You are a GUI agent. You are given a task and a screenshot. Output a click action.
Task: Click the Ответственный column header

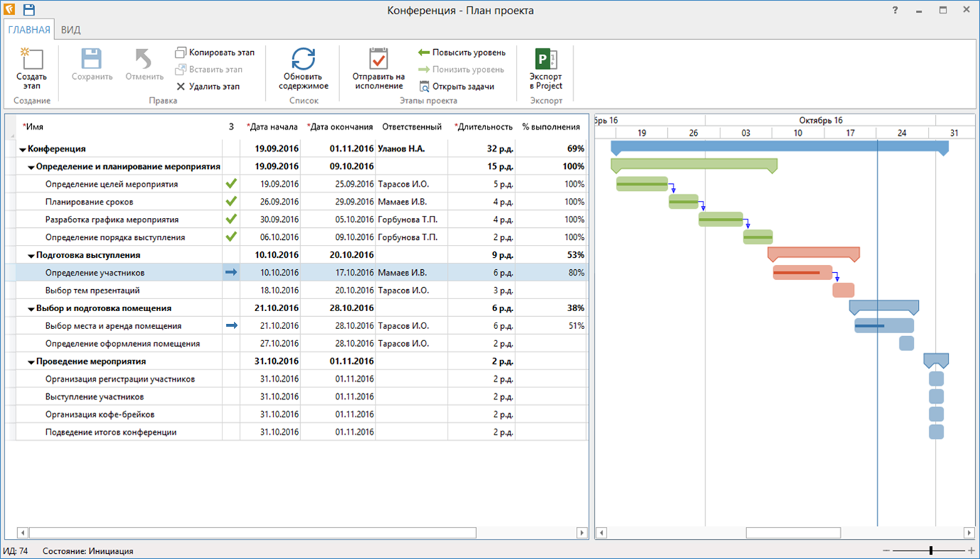[411, 127]
